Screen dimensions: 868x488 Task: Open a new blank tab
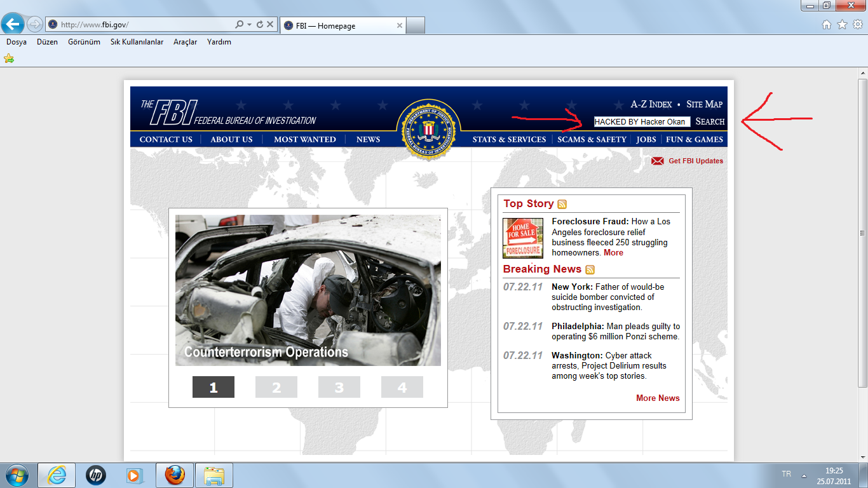tap(415, 25)
